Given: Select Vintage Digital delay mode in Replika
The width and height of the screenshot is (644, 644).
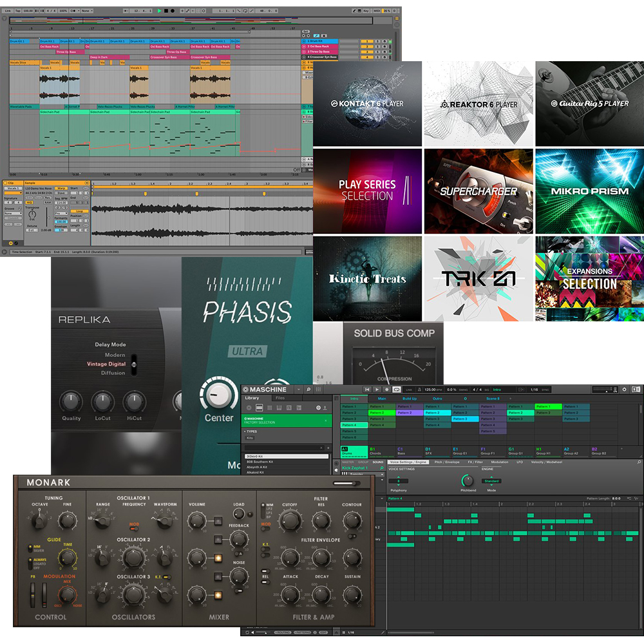Looking at the screenshot, I should [106, 364].
